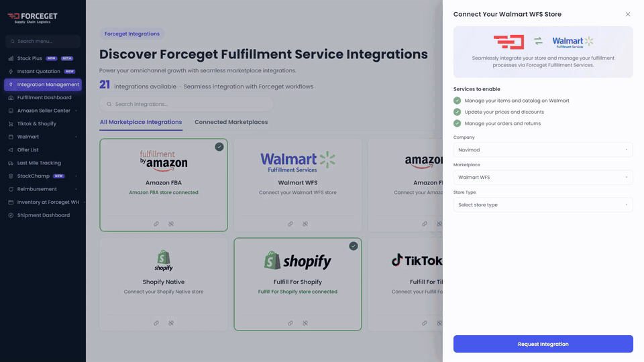Click Last Mile Tracking truck icon
644x362 pixels.
click(x=11, y=163)
